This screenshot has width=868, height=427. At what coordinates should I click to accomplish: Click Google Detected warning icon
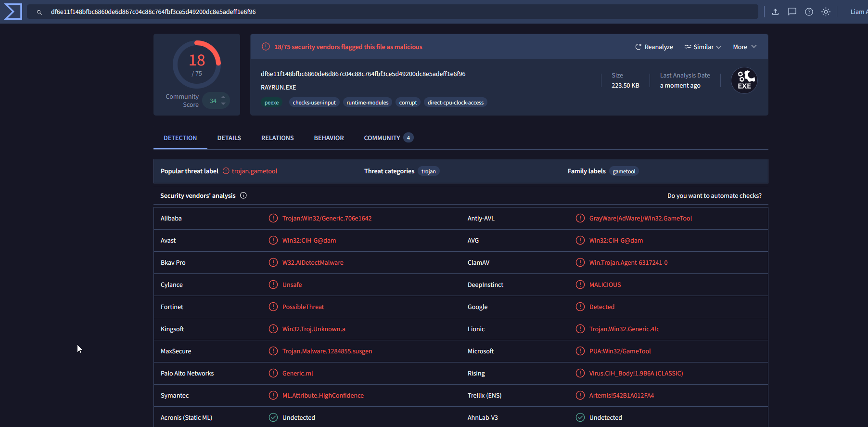pyautogui.click(x=580, y=307)
